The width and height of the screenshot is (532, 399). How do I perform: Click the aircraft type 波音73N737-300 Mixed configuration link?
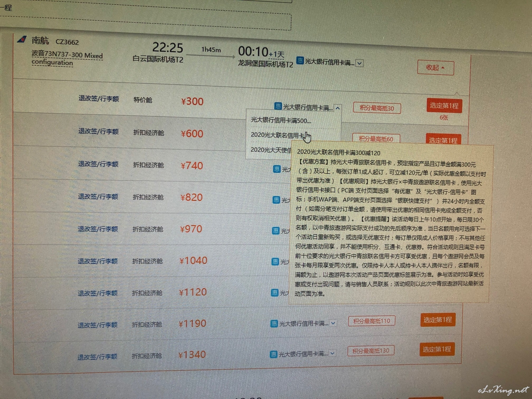(67, 58)
